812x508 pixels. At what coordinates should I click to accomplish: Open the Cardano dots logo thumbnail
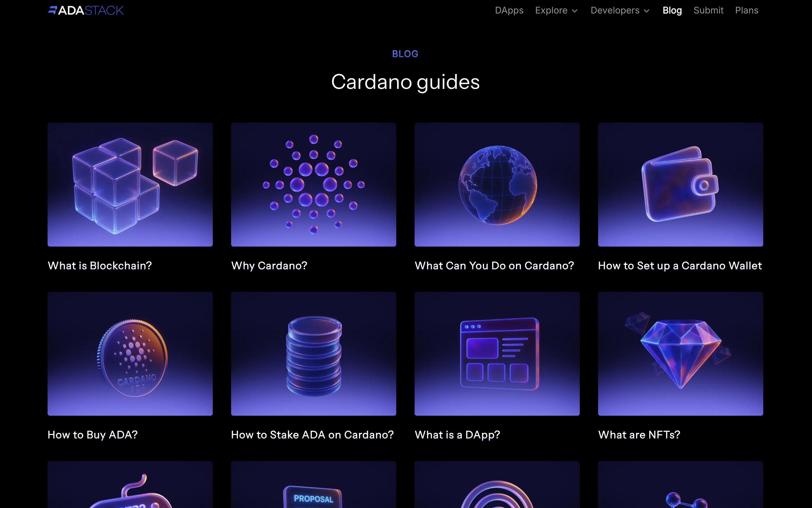coord(313,184)
